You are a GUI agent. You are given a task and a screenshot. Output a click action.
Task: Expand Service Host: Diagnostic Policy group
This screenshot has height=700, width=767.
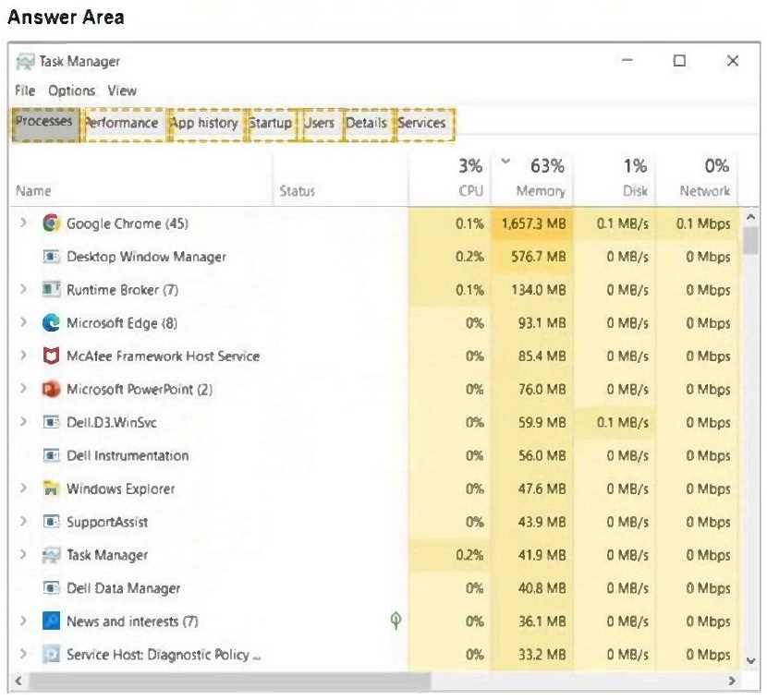coord(24,655)
